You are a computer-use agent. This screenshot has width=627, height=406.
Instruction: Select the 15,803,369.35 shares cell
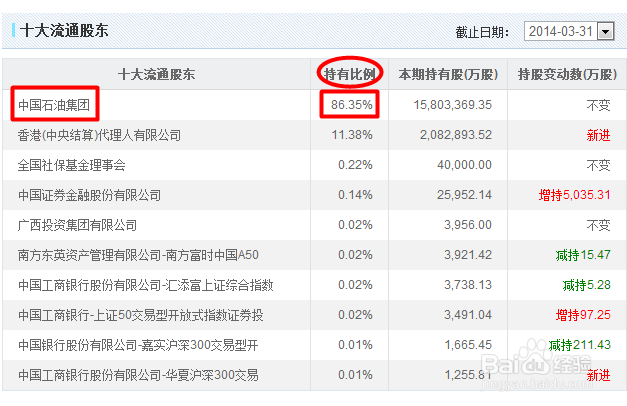pos(453,105)
